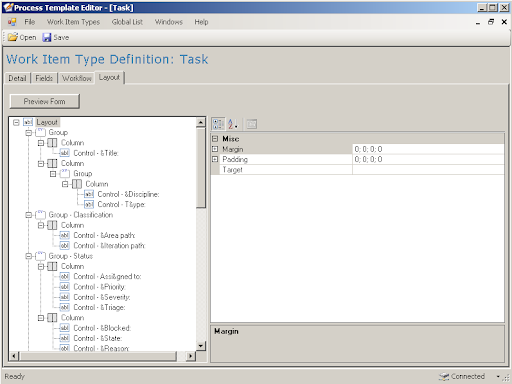The image size is (512, 384).
Task: Expand the Padding property
Action: click(x=215, y=159)
